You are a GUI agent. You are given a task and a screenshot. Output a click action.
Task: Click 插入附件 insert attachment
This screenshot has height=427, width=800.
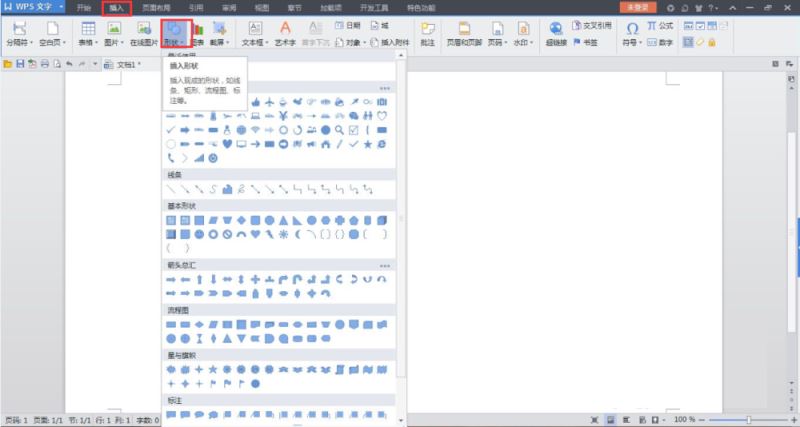point(390,42)
